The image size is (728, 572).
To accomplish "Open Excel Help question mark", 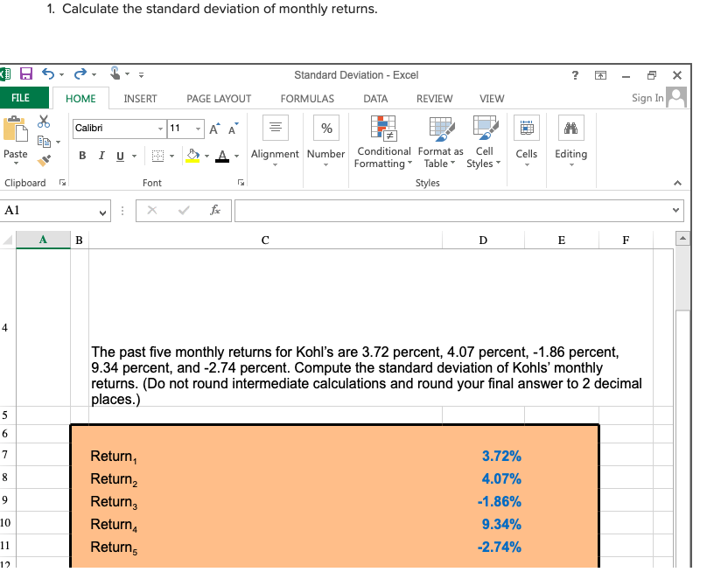I will pos(575,75).
